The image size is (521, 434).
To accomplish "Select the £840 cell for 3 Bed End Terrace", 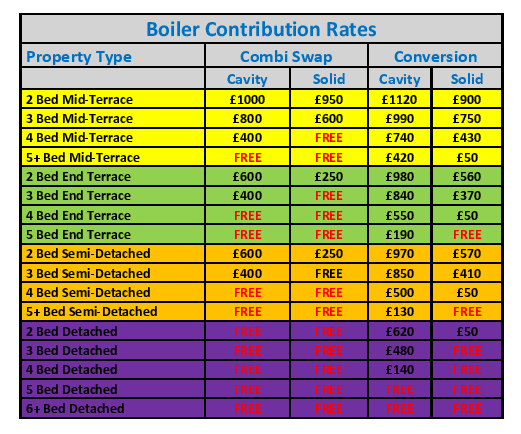I will [x=399, y=195].
